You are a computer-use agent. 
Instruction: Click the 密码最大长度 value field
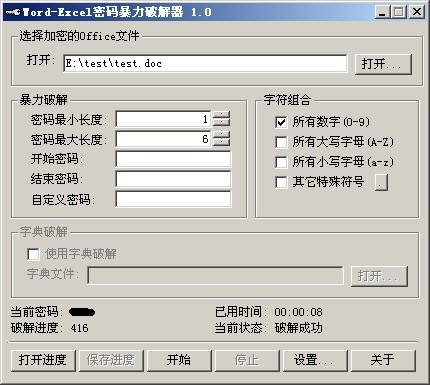163,139
